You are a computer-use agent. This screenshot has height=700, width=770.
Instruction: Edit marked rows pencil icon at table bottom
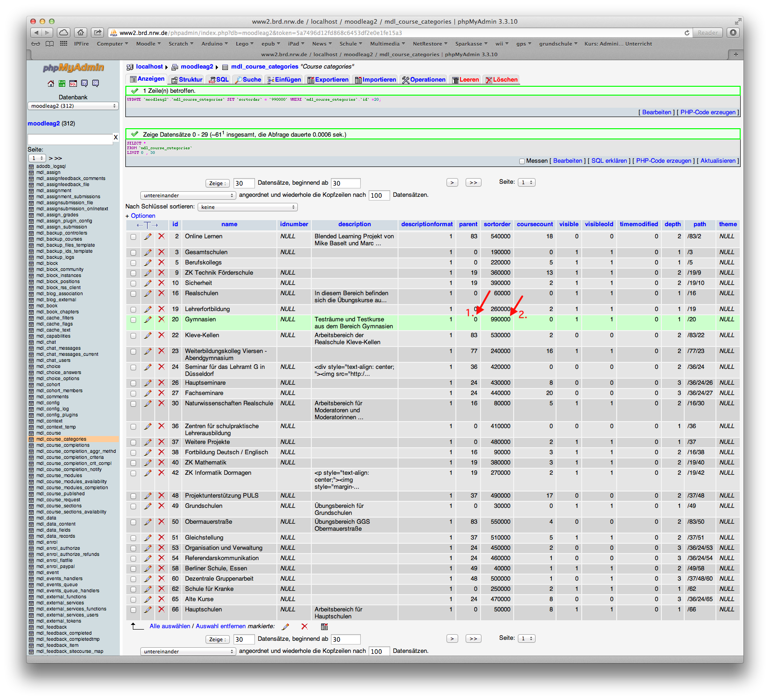[x=285, y=627]
